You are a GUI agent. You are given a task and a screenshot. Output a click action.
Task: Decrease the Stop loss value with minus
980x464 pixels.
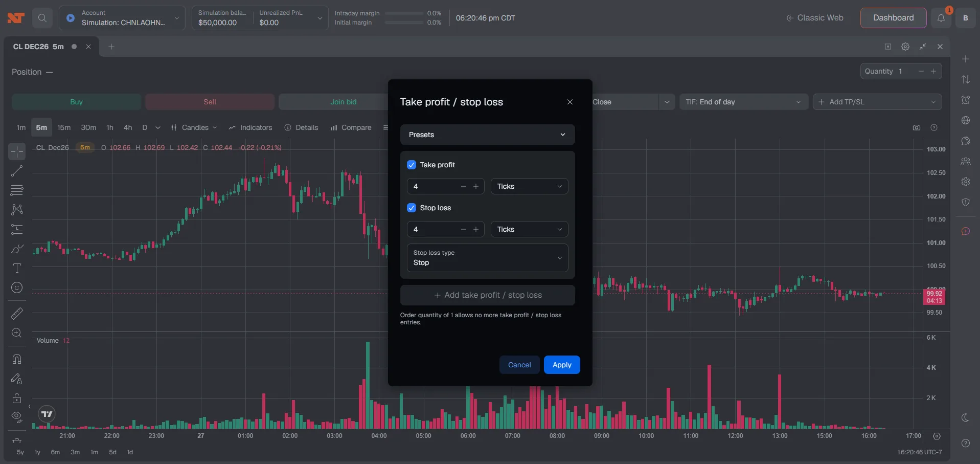pyautogui.click(x=464, y=229)
